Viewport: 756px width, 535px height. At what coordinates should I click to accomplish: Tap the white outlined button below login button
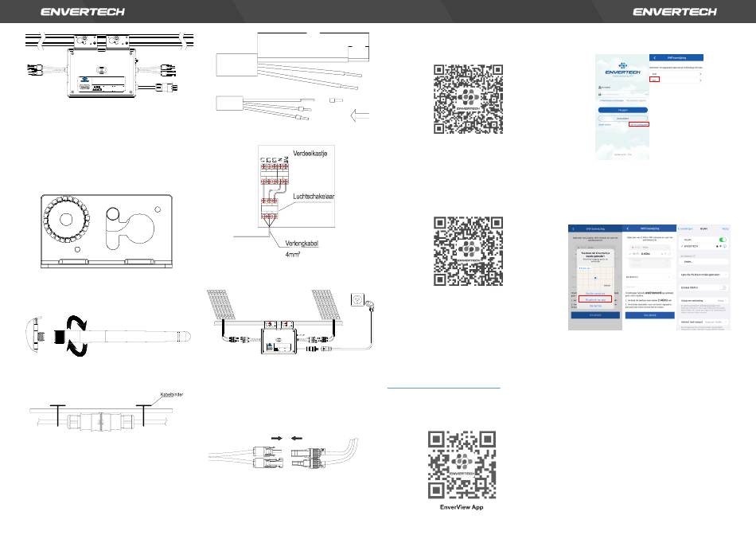click(623, 118)
